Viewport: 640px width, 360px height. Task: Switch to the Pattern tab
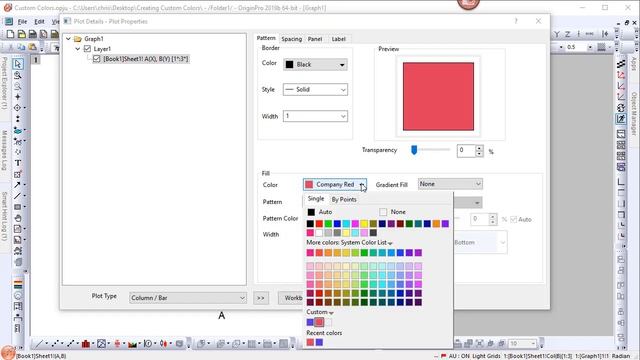266,38
